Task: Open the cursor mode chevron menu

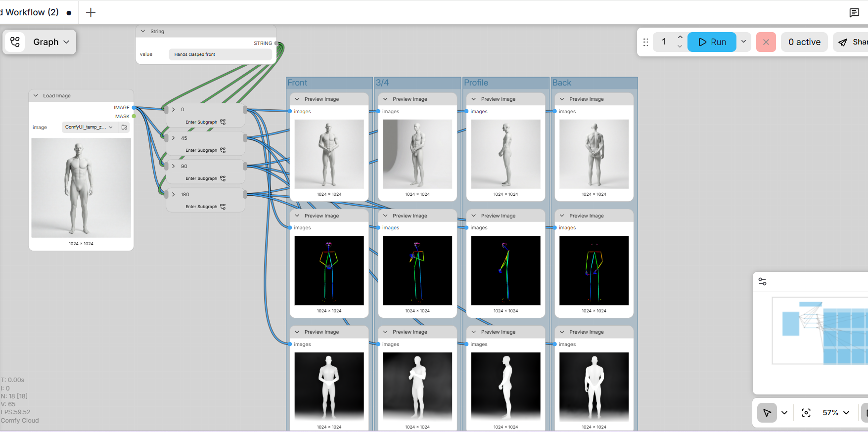Action: [784, 413]
